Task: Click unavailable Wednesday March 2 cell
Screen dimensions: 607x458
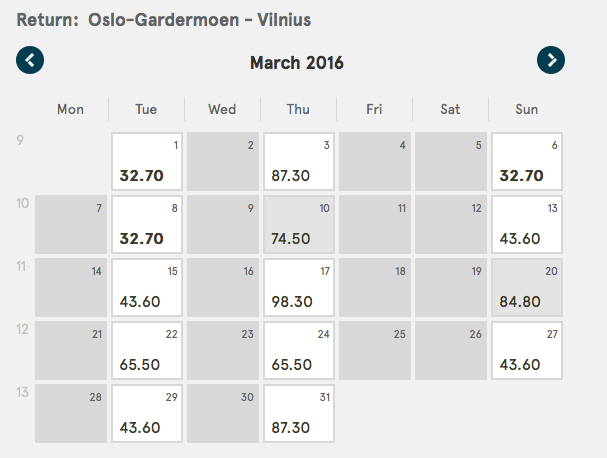Action: pyautogui.click(x=223, y=161)
